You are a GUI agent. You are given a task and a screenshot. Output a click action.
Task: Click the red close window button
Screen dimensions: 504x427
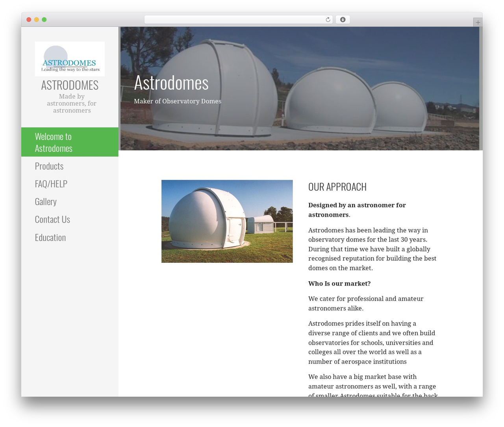pos(29,20)
